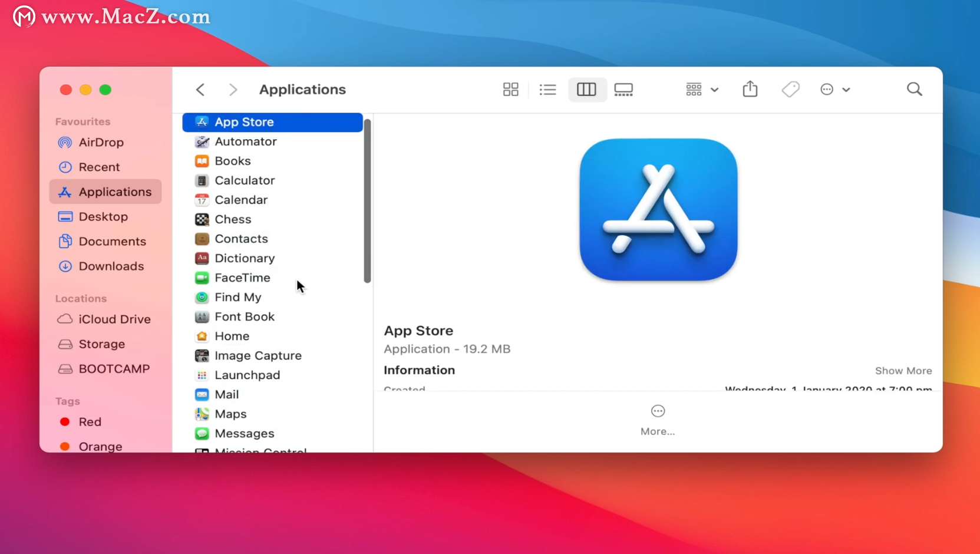Select the Orange tag
The height and width of the screenshot is (554, 980).
click(x=105, y=446)
